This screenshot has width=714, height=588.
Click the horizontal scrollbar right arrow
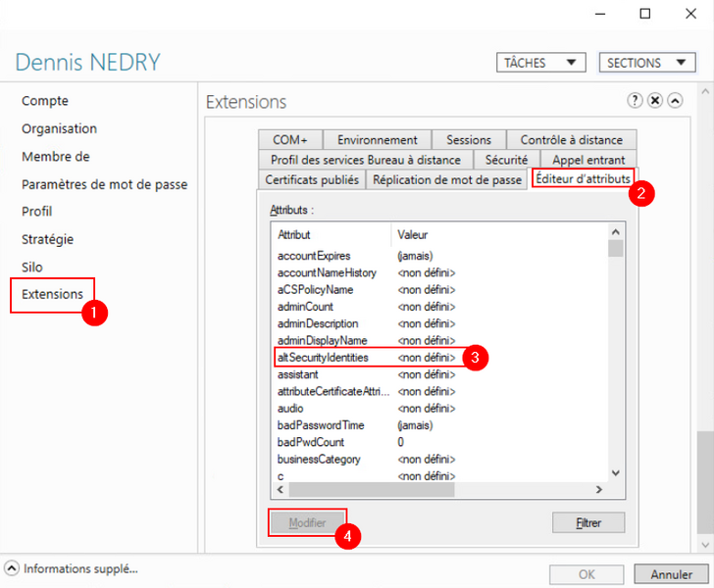click(591, 488)
